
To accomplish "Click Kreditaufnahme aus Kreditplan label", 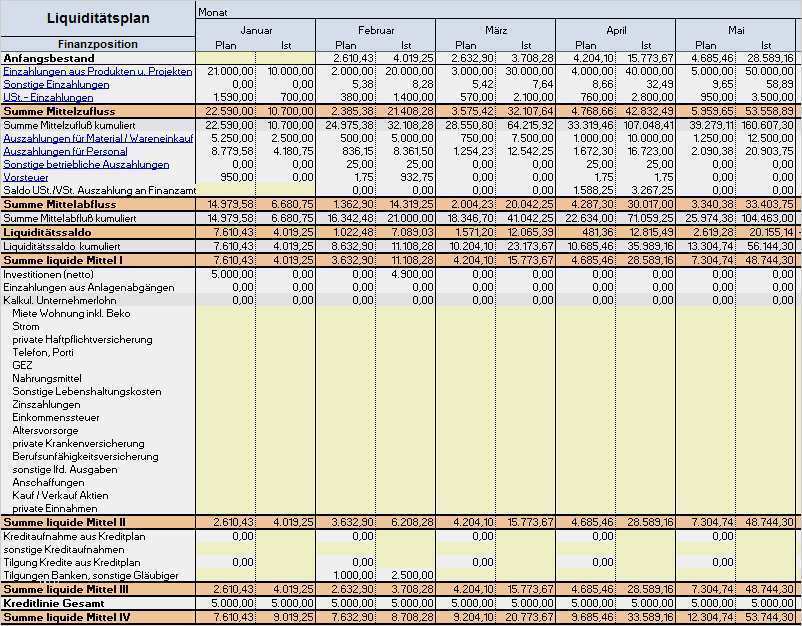I will pos(74,536).
